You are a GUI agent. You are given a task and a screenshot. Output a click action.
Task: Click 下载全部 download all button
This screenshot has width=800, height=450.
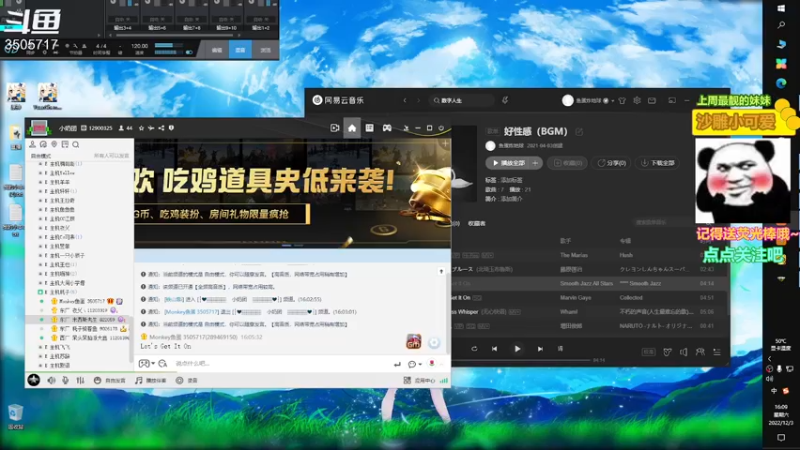(x=658, y=163)
